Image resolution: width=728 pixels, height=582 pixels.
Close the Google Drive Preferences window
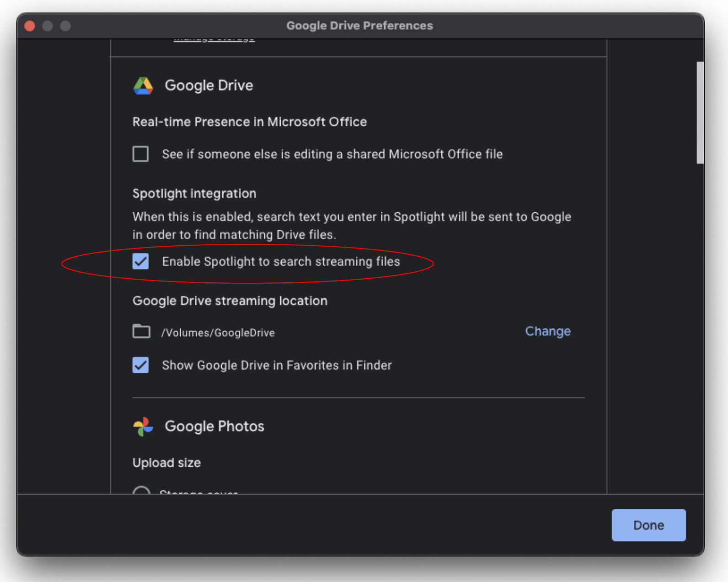tap(30, 26)
